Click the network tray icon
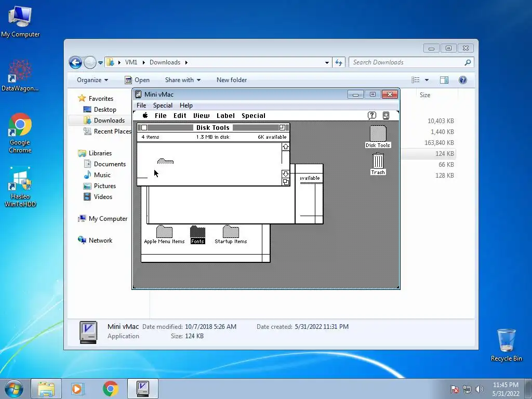532x399 pixels. [x=467, y=389]
